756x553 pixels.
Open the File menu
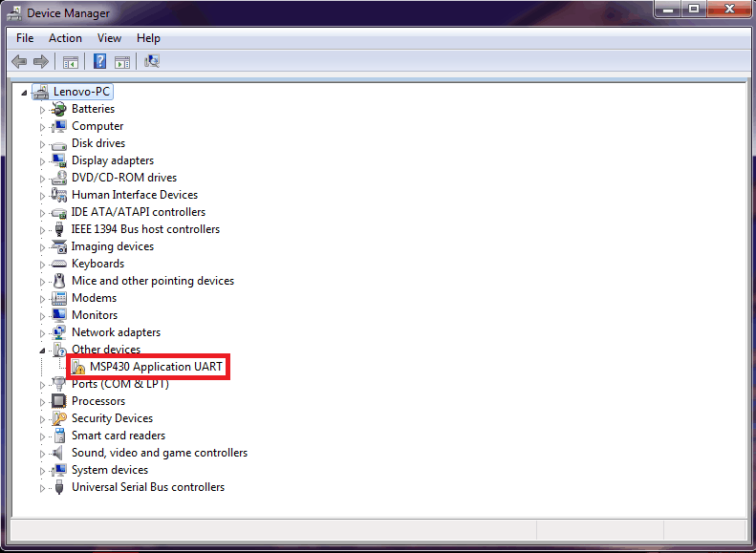[25, 38]
